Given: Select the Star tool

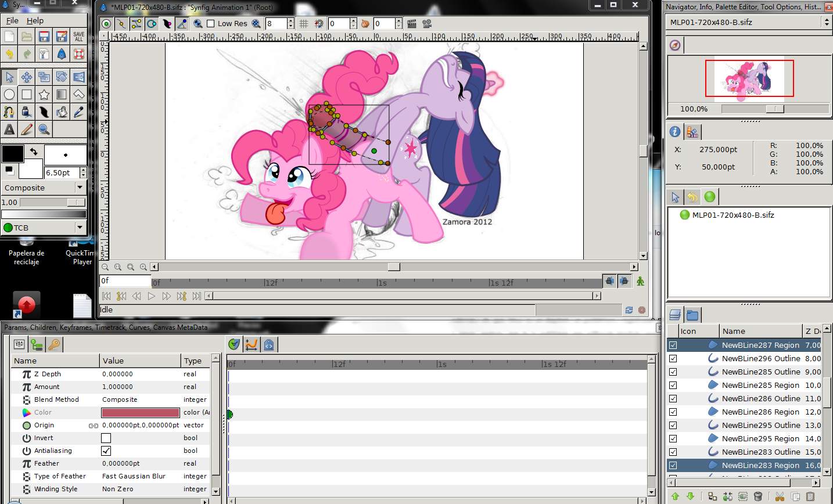Looking at the screenshot, I should 44,95.
